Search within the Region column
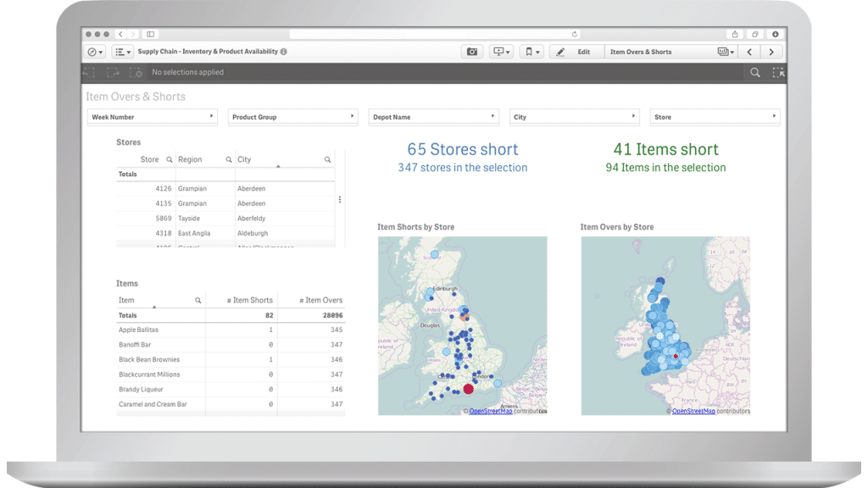The height and width of the screenshot is (488, 868). [229, 159]
